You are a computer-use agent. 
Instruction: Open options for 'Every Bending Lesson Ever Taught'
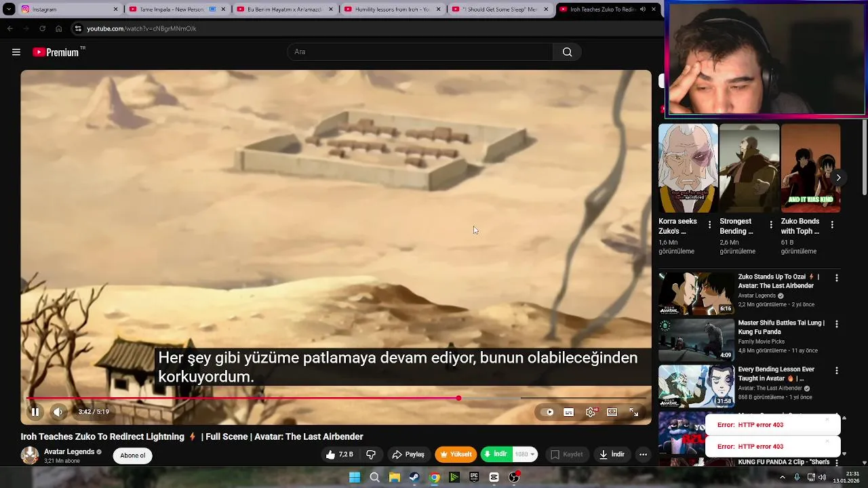tap(837, 371)
